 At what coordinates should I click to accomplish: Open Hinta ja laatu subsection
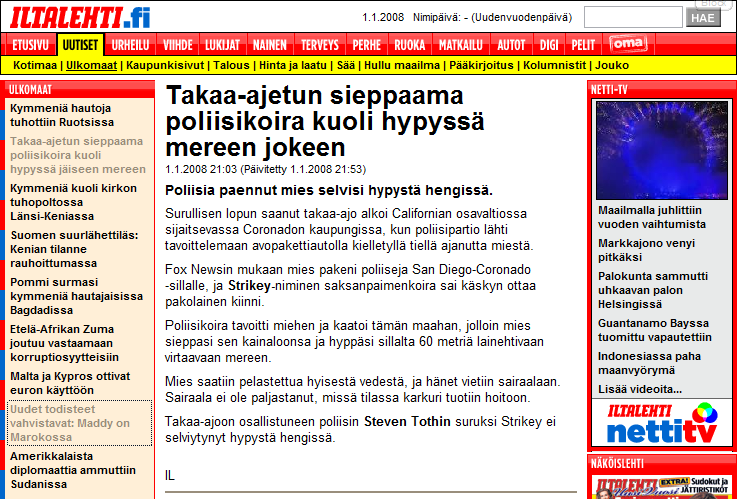(293, 65)
